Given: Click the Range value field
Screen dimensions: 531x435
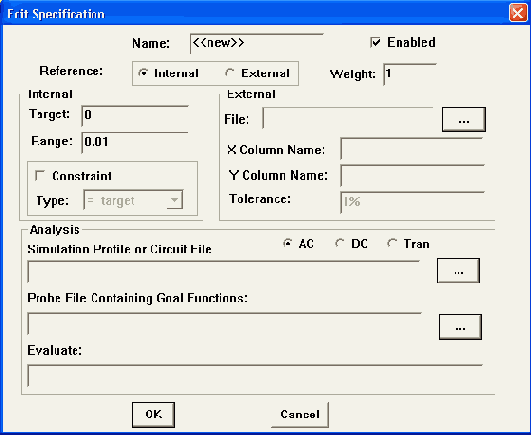Looking at the screenshot, I should 135,142.
